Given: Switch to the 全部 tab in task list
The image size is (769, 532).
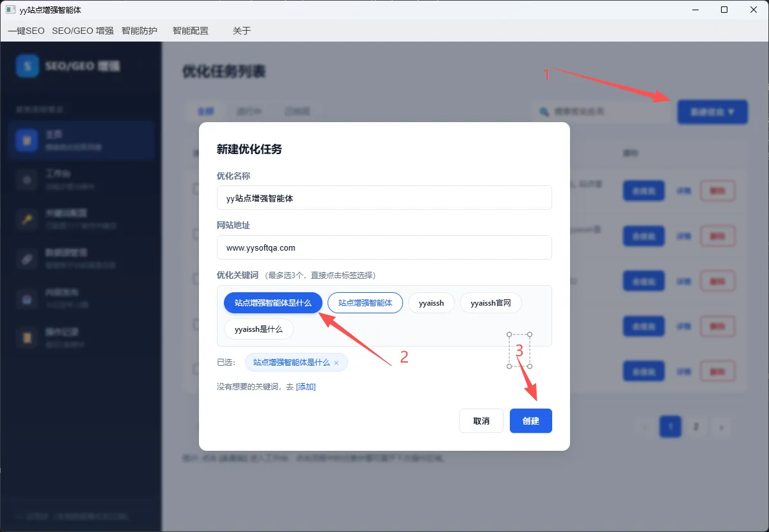Looking at the screenshot, I should tap(206, 111).
